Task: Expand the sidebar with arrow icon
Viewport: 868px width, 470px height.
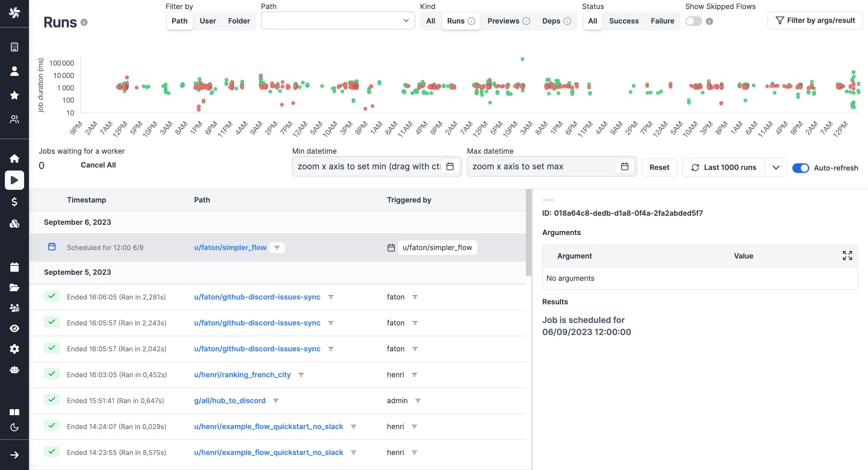Action: click(x=14, y=455)
